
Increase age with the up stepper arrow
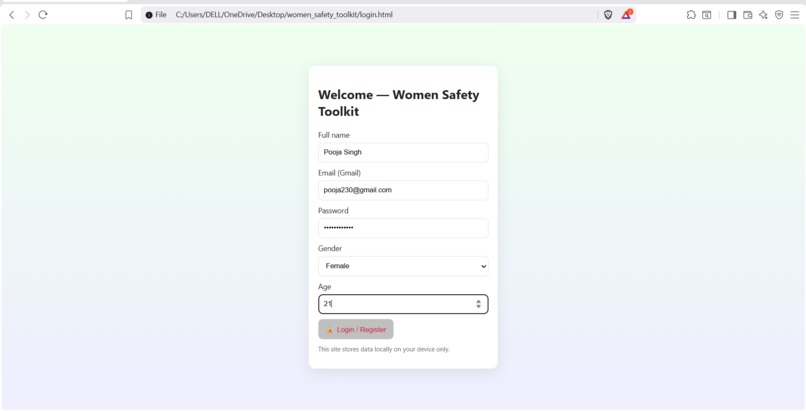[479, 301]
